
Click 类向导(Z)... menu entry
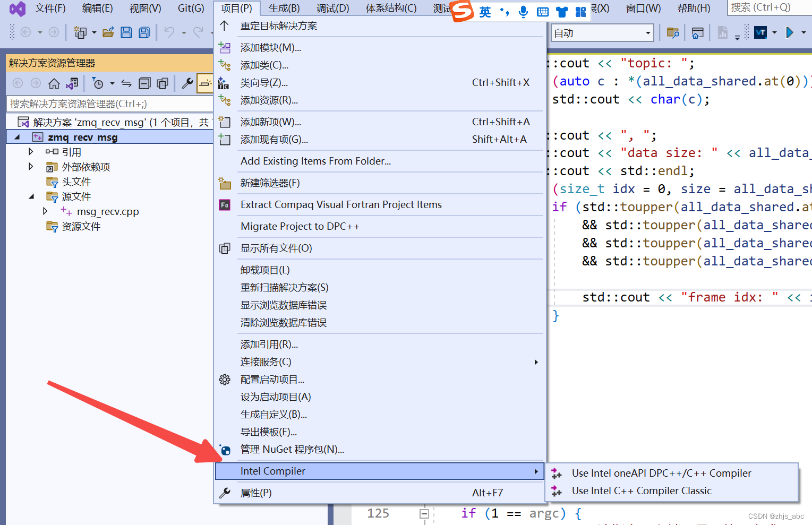pos(379,82)
